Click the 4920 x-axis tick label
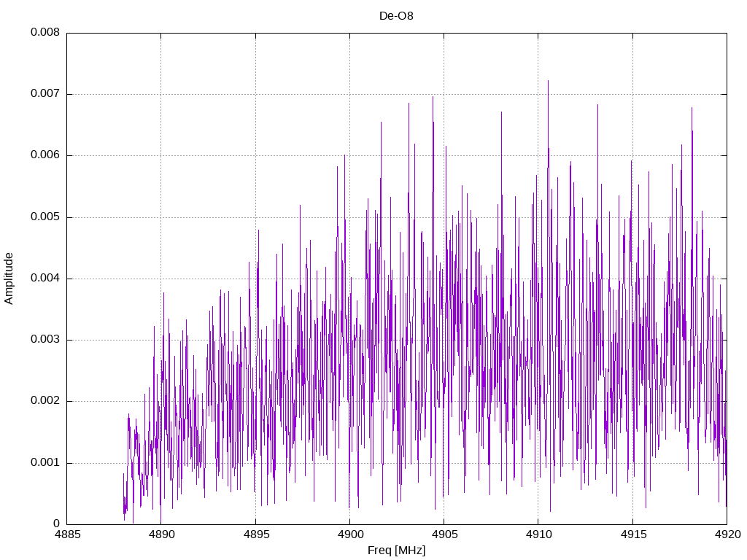The width and height of the screenshot is (747, 560). coord(727,534)
